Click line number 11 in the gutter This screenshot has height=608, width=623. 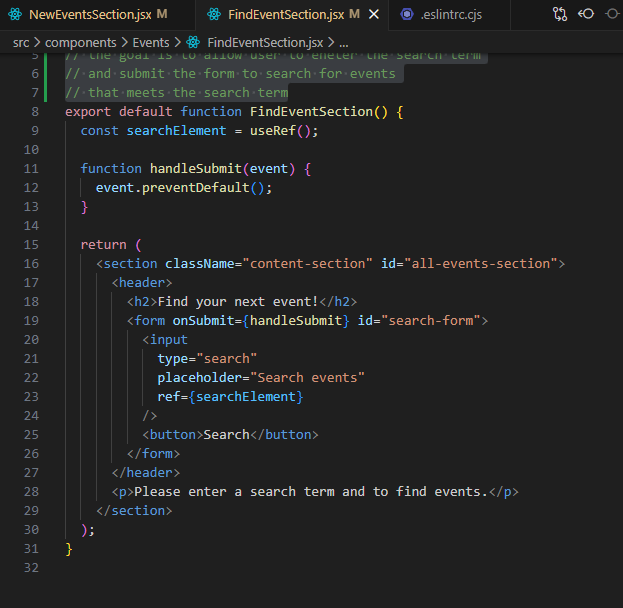[x=30, y=169]
